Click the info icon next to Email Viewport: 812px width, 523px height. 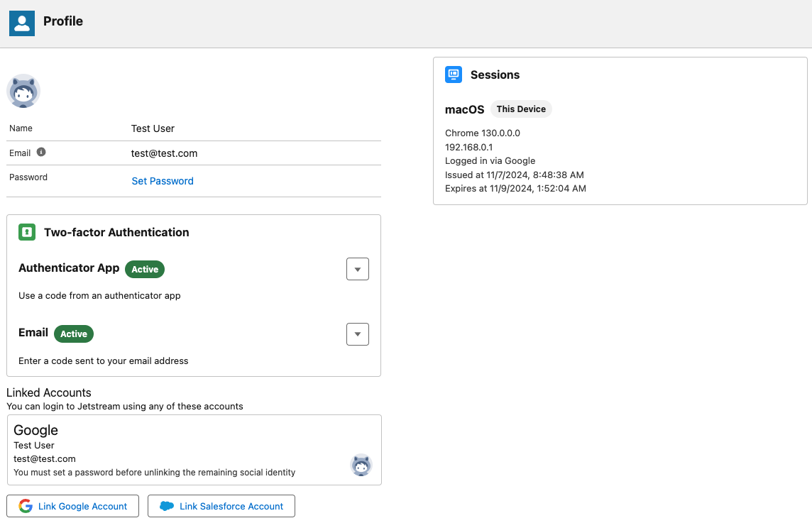coord(41,152)
